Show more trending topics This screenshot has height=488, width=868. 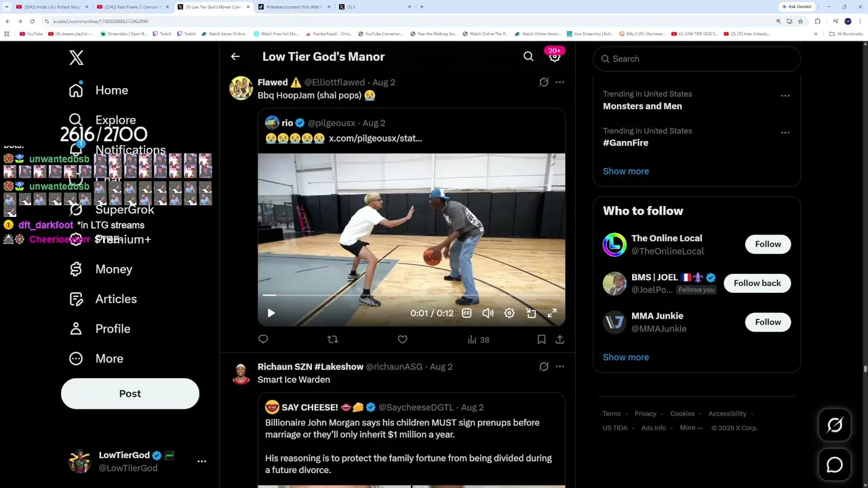pos(626,171)
